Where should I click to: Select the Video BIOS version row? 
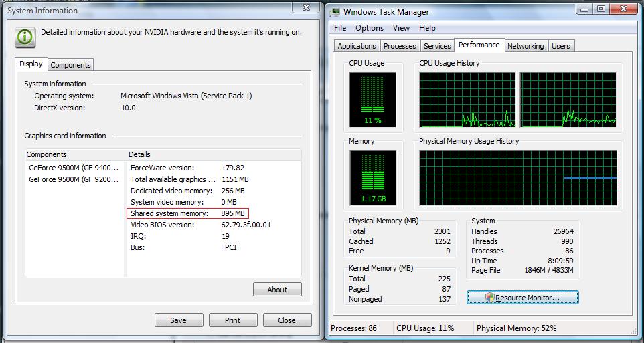[214, 225]
